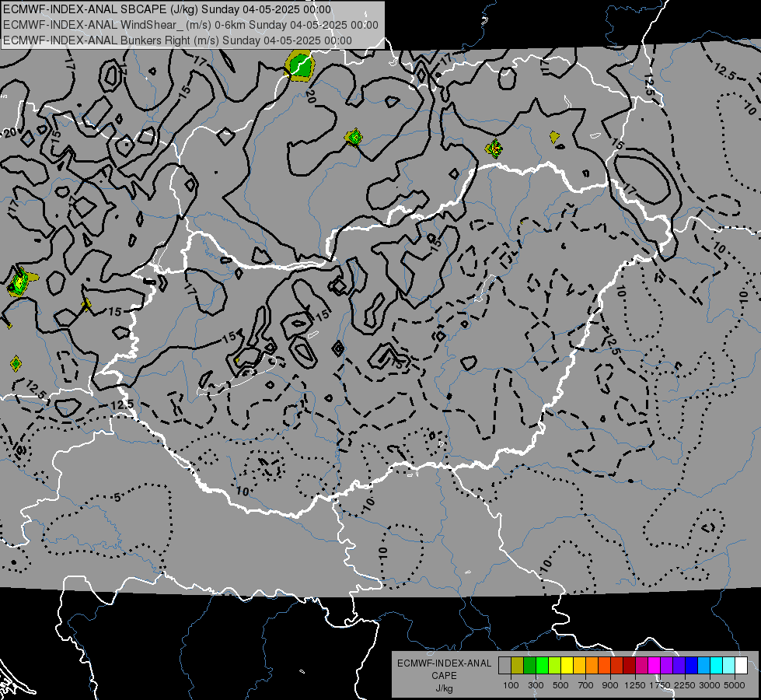Pick the white last legend swatch
The image size is (761, 700).
[x=742, y=666]
